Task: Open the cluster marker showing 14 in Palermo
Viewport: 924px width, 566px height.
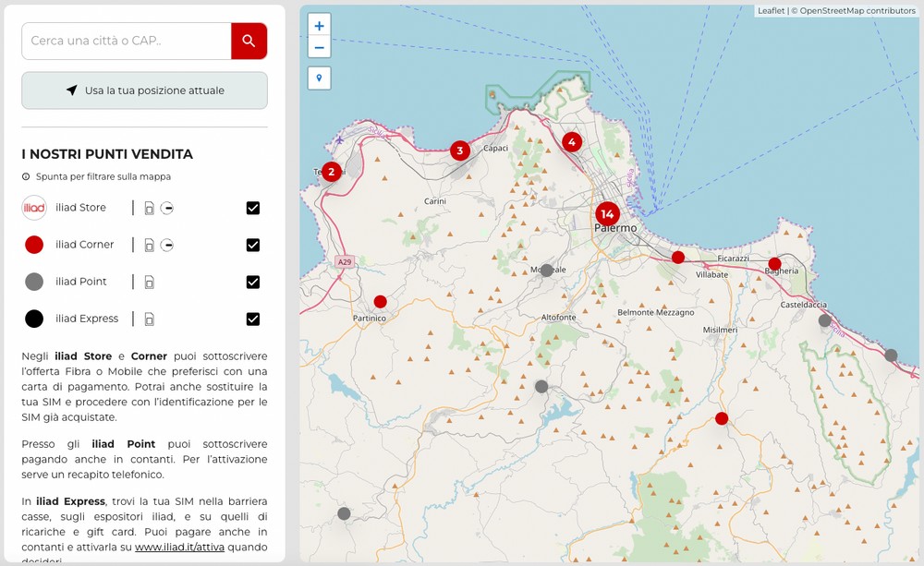Action: click(607, 214)
